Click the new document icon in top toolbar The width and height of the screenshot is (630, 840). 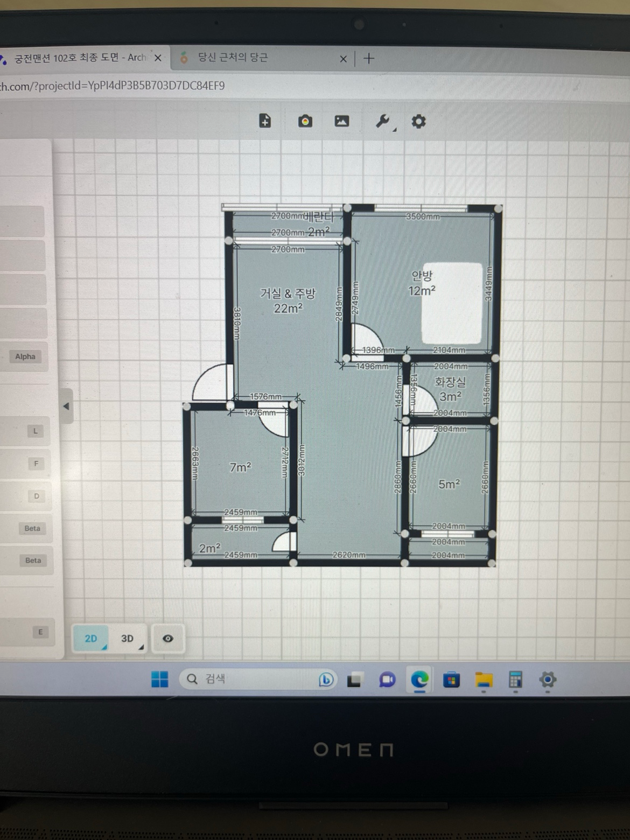coord(265,121)
